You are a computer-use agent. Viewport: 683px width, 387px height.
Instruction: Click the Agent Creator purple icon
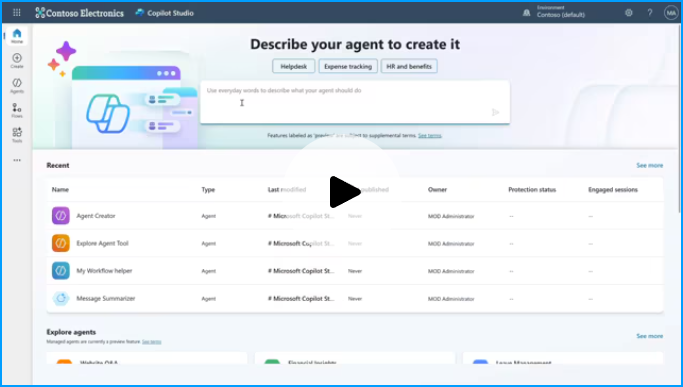(x=61, y=216)
